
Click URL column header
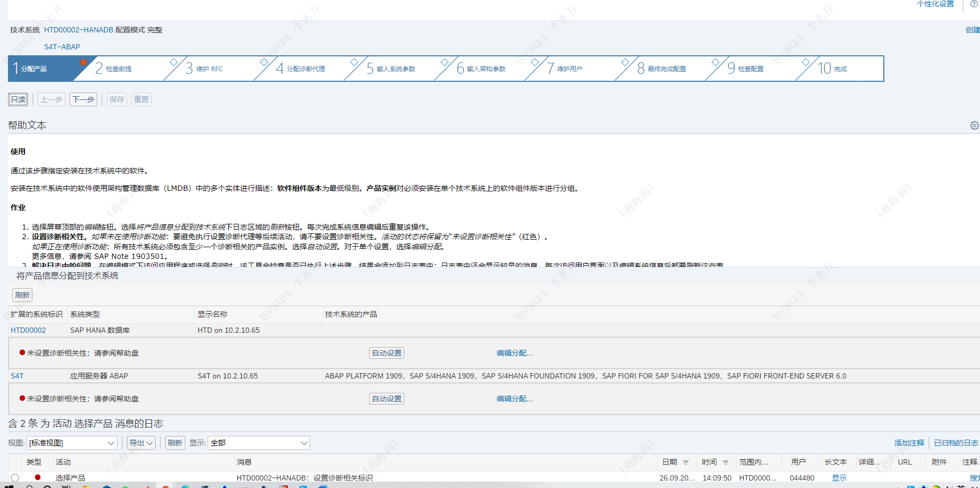coord(905,462)
